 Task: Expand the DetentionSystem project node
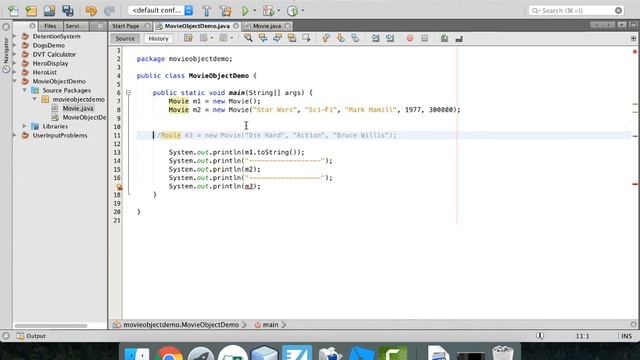coord(15,36)
